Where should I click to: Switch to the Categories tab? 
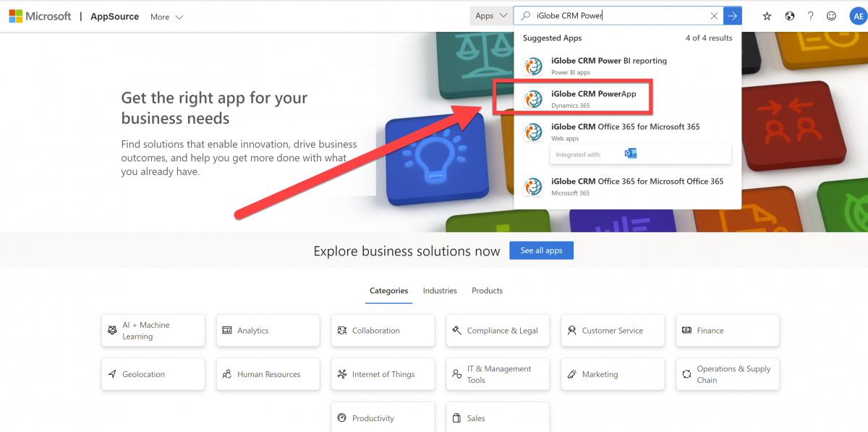(x=389, y=291)
